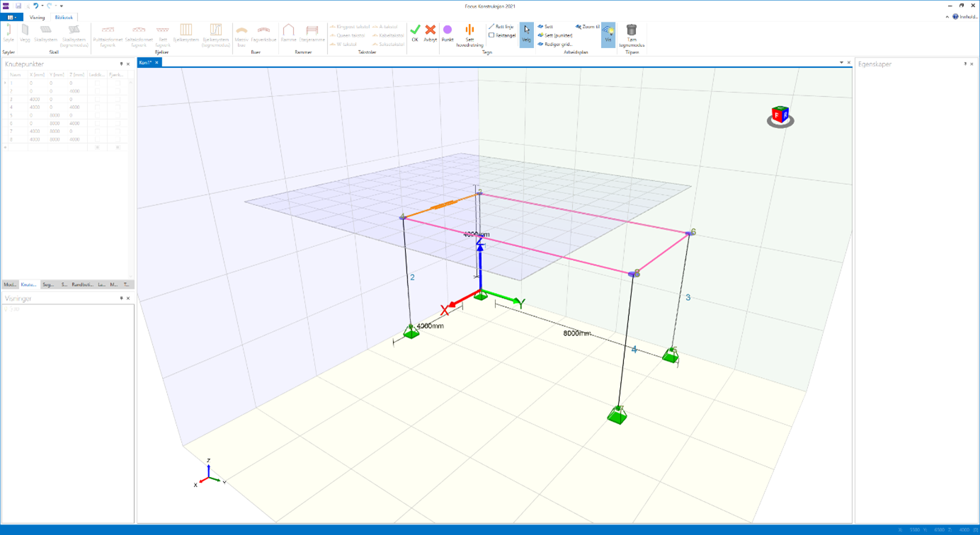Image resolution: width=980 pixels, height=535 pixels.
Task: Click Zoom til work plane
Action: click(x=588, y=26)
